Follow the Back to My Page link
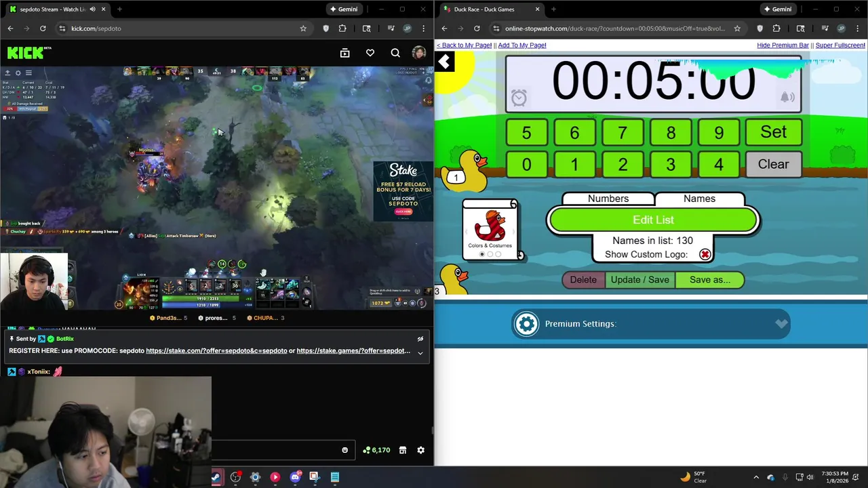Viewport: 868px width, 488px height. (x=464, y=45)
